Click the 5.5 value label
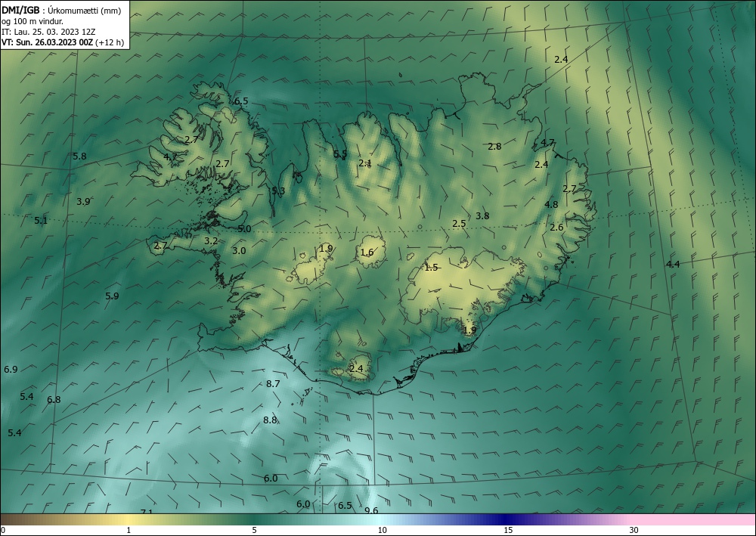Screen dimensions: 756x536 click(x=340, y=154)
